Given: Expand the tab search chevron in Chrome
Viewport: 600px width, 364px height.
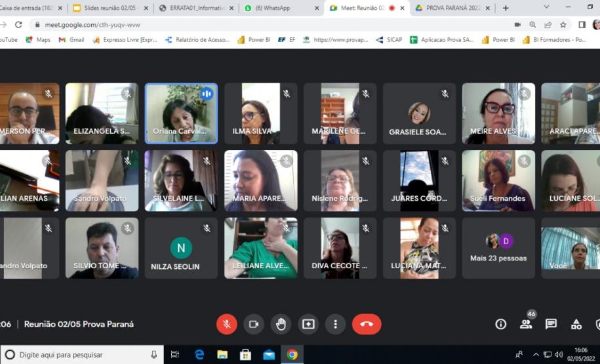Looking at the screenshot, I should click(x=546, y=7).
